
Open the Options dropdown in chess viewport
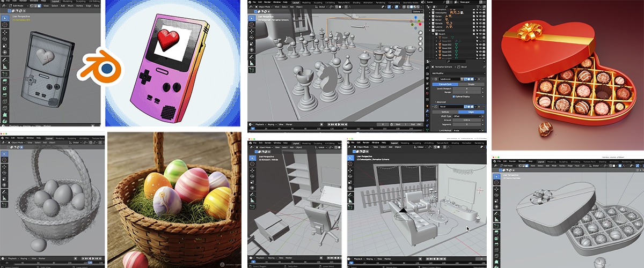point(417,11)
